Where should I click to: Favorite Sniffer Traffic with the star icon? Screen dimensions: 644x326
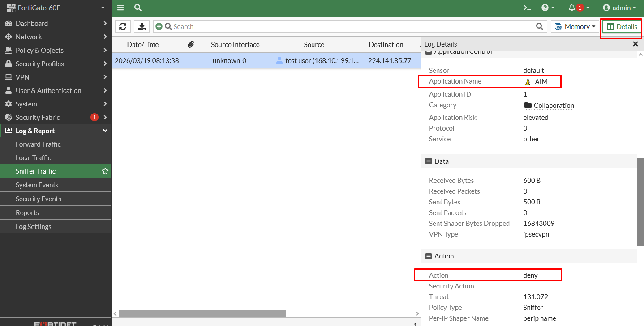click(x=105, y=171)
